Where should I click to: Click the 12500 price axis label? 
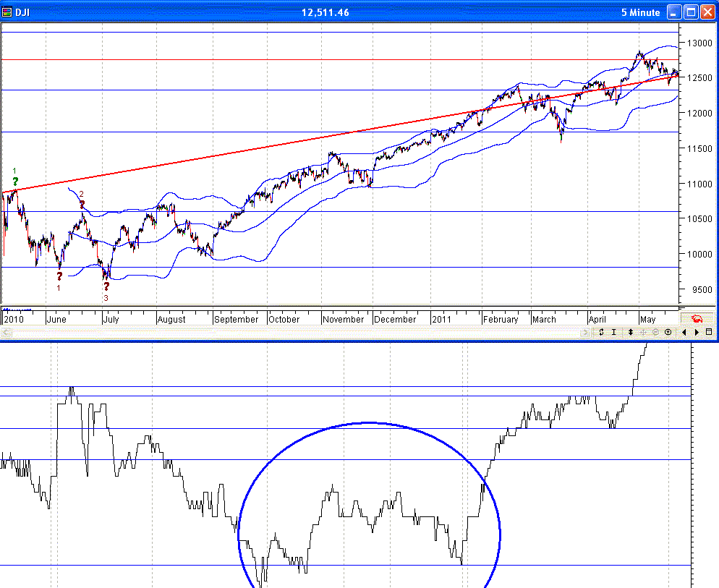(699, 78)
